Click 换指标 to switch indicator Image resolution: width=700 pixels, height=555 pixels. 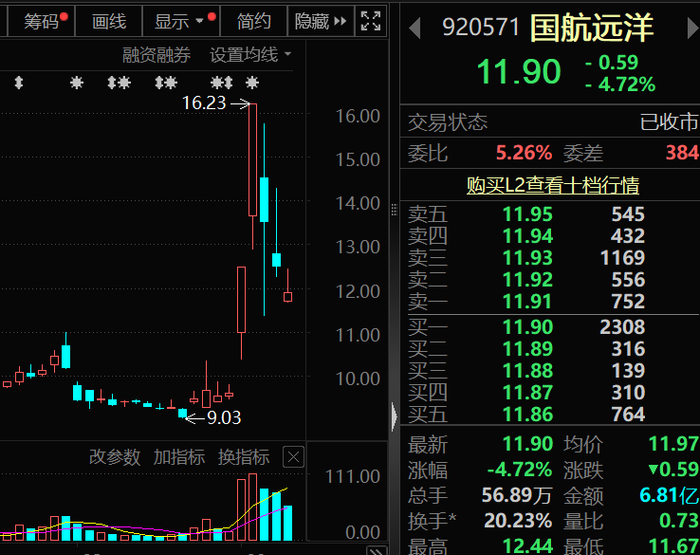tap(244, 457)
